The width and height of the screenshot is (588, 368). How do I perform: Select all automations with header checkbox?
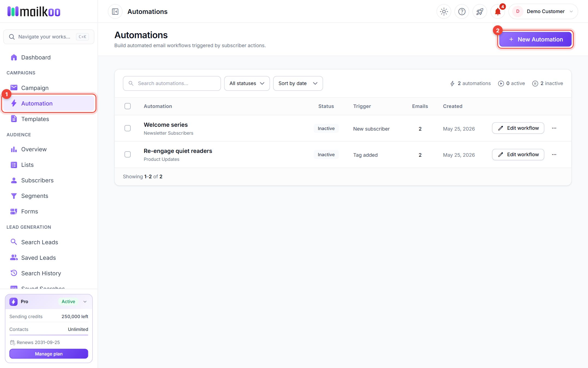point(127,106)
